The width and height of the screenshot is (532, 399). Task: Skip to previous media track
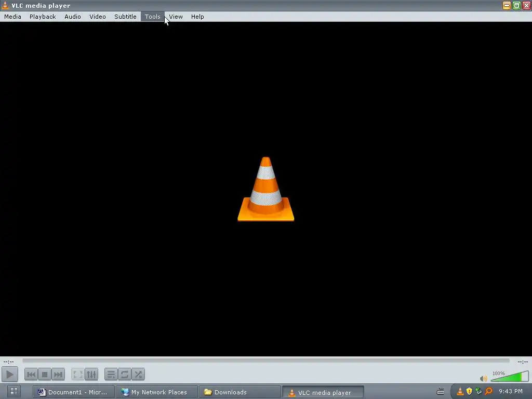[x=31, y=375]
